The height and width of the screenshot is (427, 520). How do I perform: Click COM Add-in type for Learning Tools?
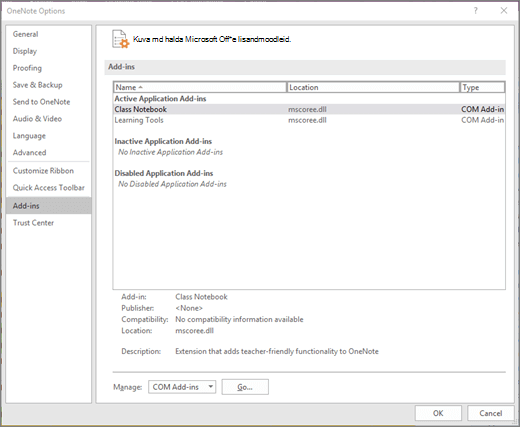pyautogui.click(x=482, y=120)
